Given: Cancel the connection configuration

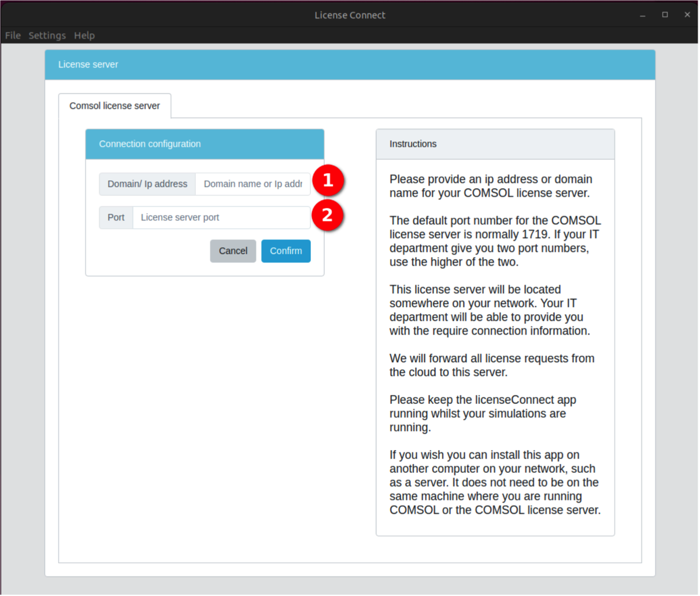Looking at the screenshot, I should (233, 251).
